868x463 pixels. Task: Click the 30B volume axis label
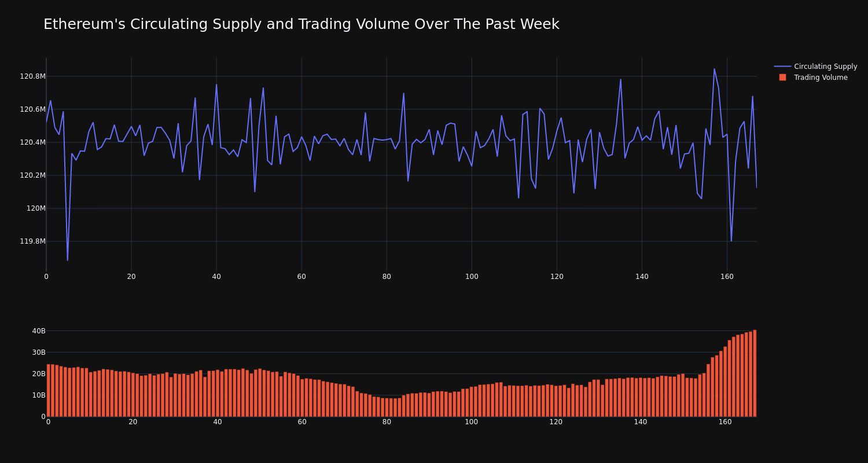[39, 352]
